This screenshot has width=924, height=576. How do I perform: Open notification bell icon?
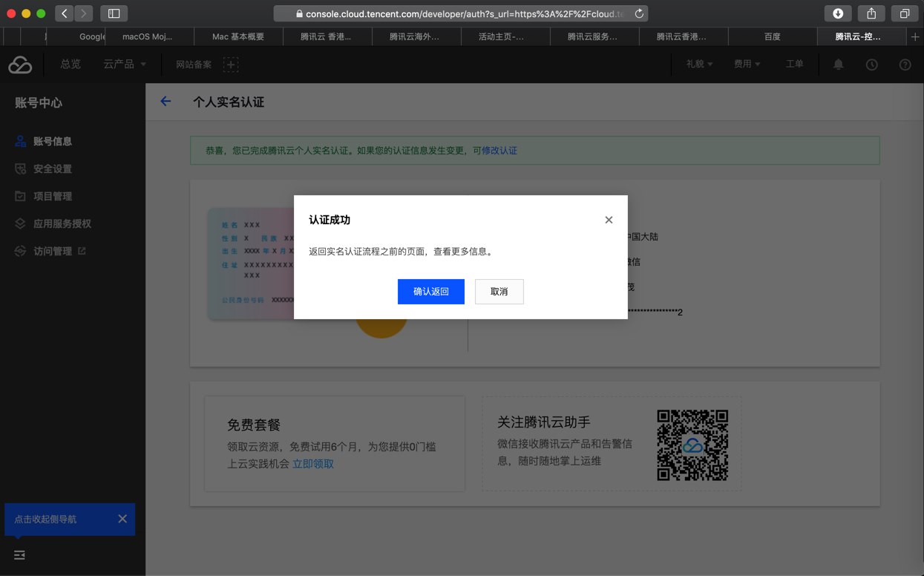pos(838,65)
